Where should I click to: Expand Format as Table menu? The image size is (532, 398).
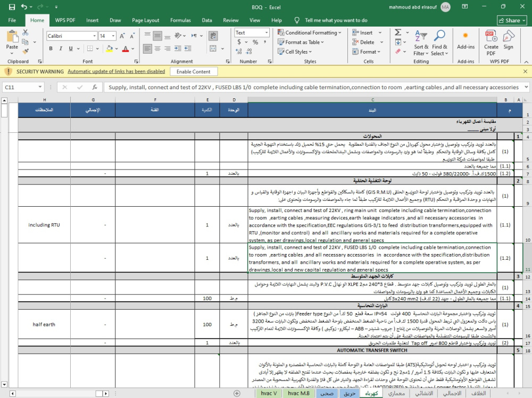tap(301, 42)
